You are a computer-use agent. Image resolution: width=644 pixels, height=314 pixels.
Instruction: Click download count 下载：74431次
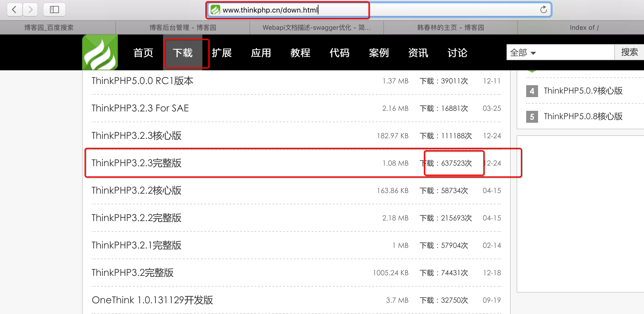pyautogui.click(x=444, y=273)
